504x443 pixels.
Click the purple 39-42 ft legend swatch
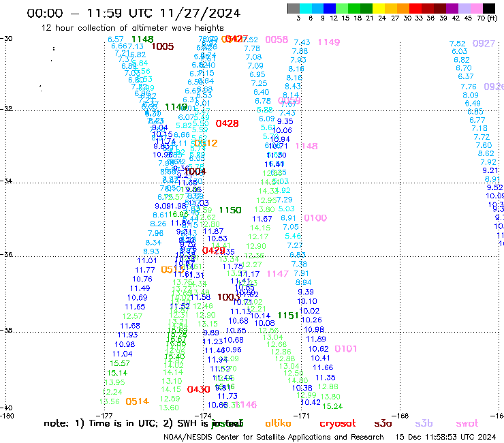tap(452, 8)
